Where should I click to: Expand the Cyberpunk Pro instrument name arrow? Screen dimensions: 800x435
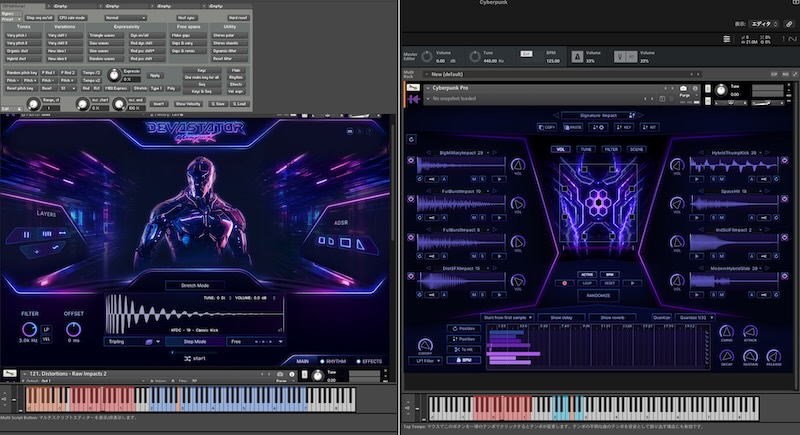coord(428,88)
